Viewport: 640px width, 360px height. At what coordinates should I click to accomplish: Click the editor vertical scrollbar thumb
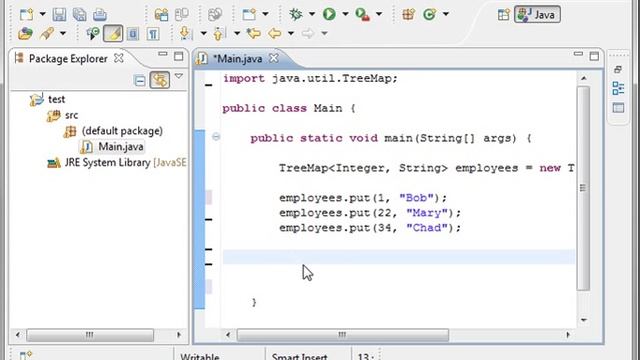pos(584,188)
